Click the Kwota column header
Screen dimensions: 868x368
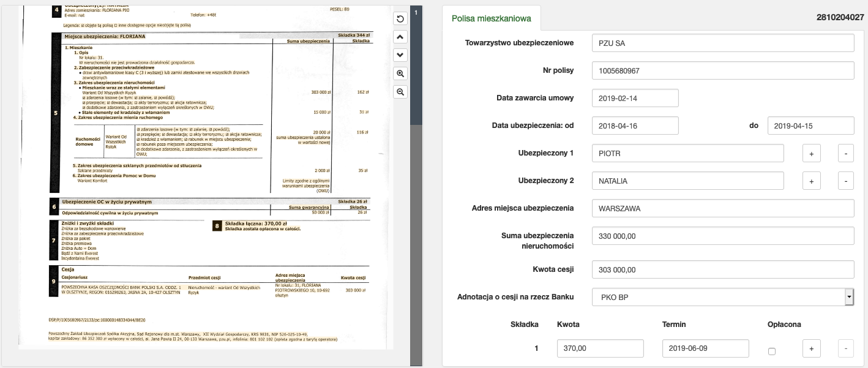[x=568, y=324]
